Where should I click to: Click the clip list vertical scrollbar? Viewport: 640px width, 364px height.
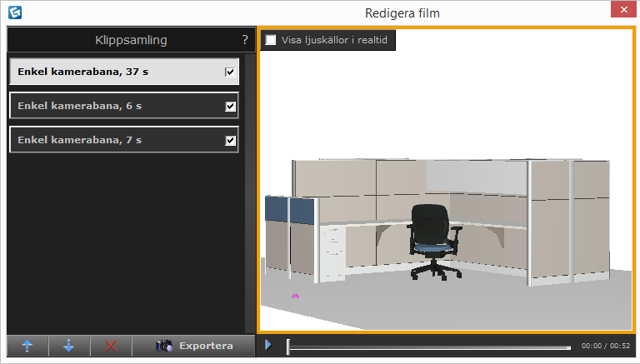(250, 193)
